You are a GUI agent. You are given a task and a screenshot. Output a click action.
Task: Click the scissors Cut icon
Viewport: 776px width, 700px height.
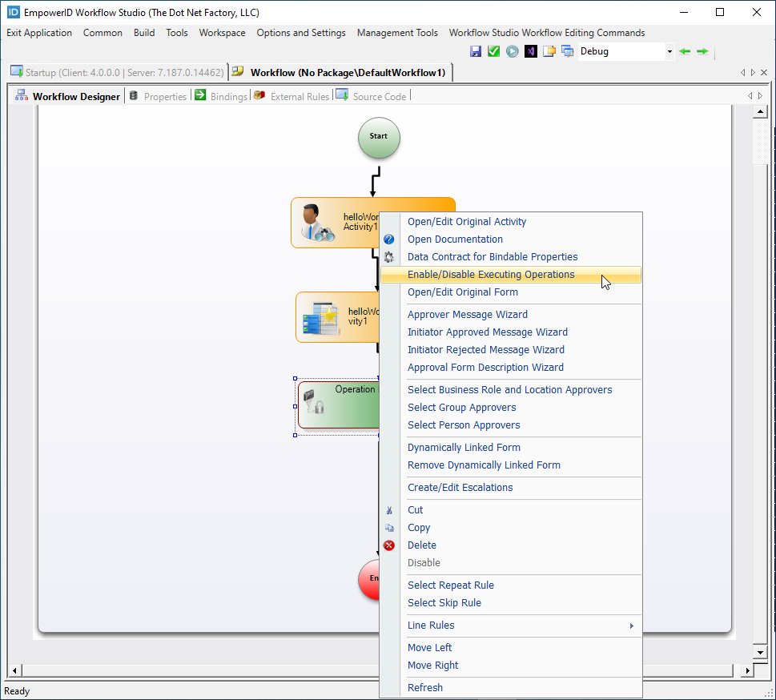pyautogui.click(x=389, y=510)
